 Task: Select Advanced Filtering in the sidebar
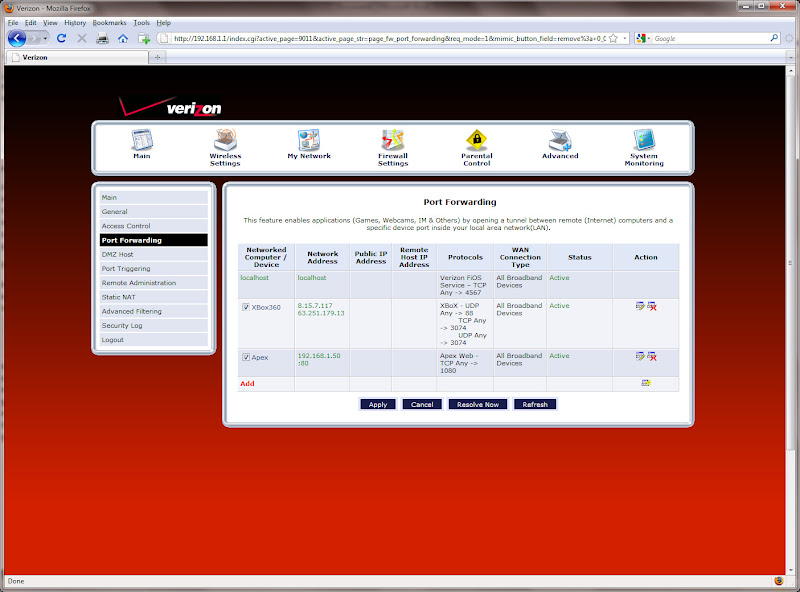[x=154, y=311]
